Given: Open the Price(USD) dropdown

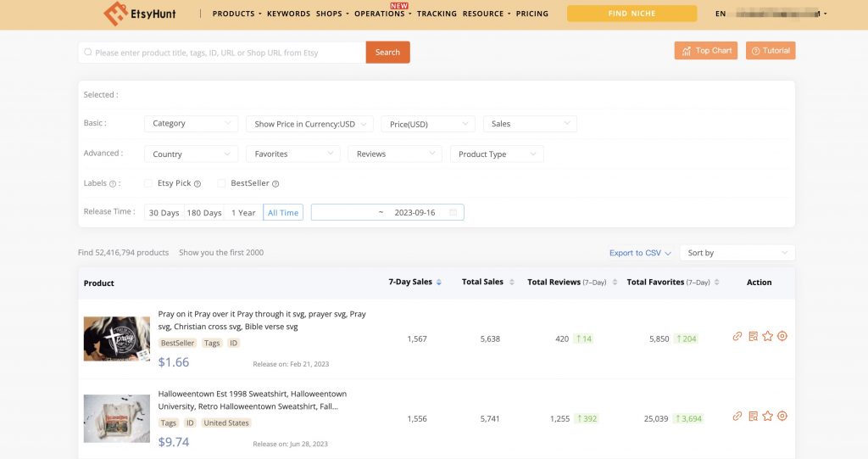Looking at the screenshot, I should coord(428,124).
